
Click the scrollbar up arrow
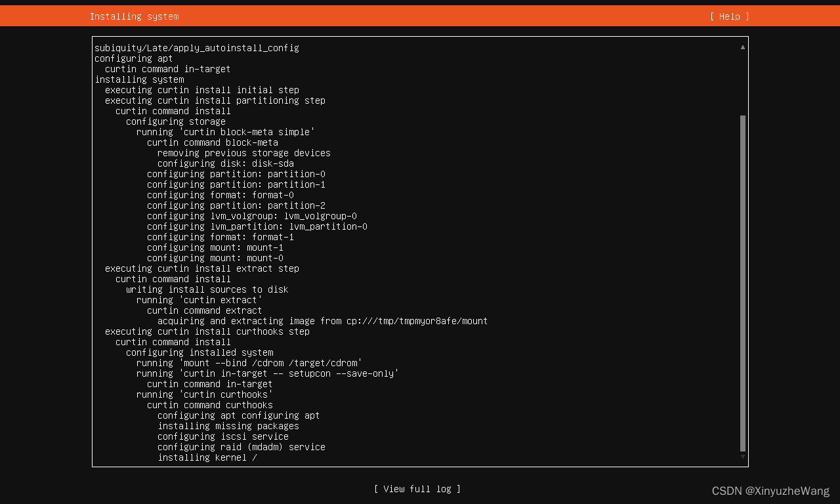point(743,47)
